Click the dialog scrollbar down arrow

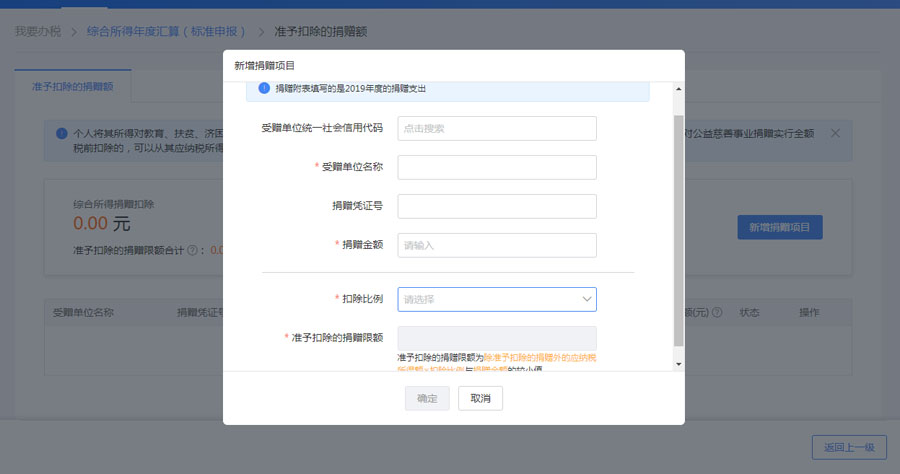[x=679, y=364]
